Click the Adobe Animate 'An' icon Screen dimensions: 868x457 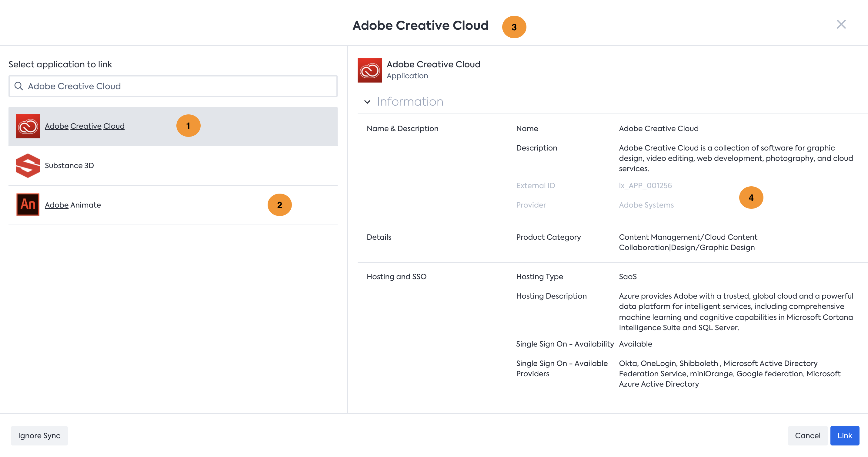(28, 205)
